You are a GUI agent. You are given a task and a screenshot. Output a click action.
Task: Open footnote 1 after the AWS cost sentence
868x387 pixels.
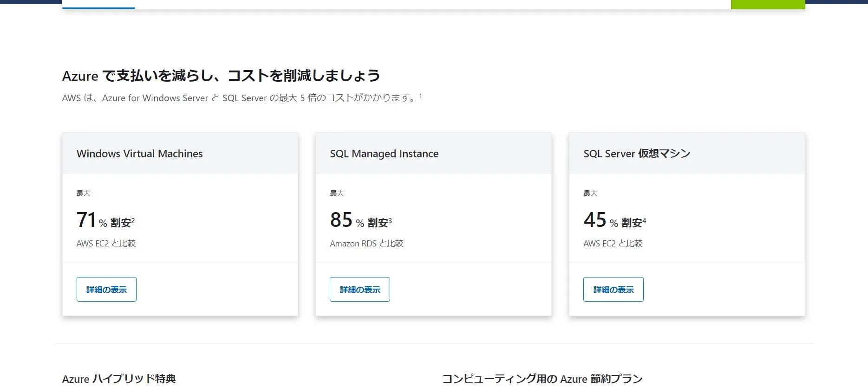point(421,96)
